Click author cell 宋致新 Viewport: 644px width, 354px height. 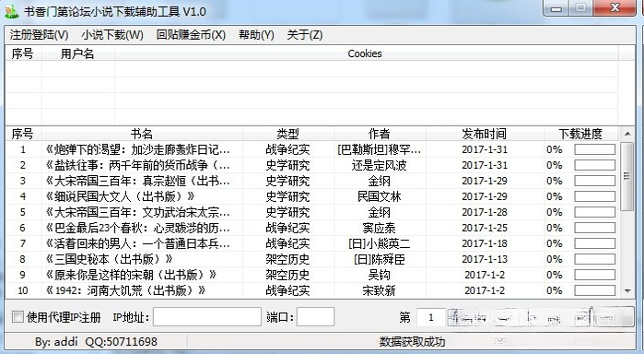379,290
